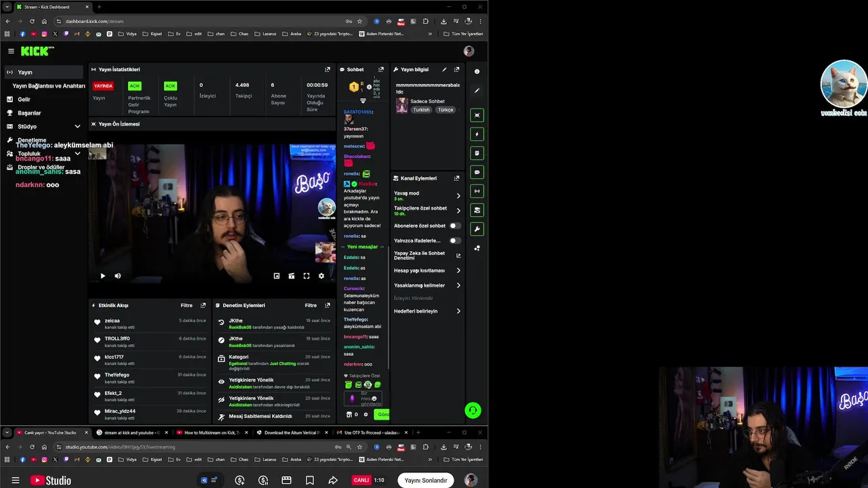Pop out the Etkinlik Akışı panel

coord(203,305)
